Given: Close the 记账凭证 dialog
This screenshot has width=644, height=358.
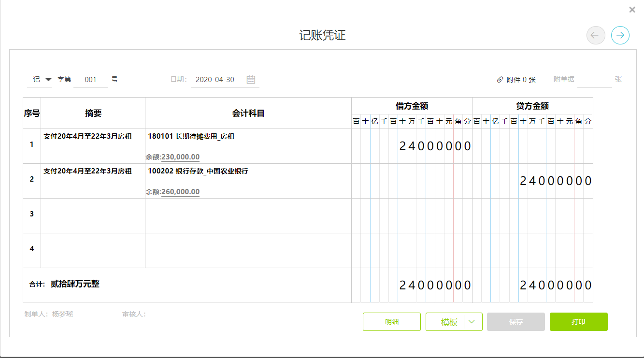Looking at the screenshot, I should click(x=631, y=9).
